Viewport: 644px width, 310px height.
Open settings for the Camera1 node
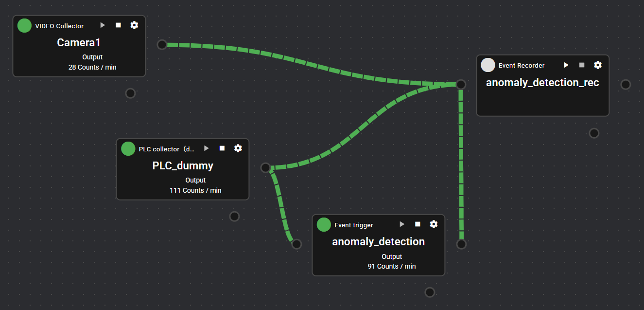coord(134,25)
